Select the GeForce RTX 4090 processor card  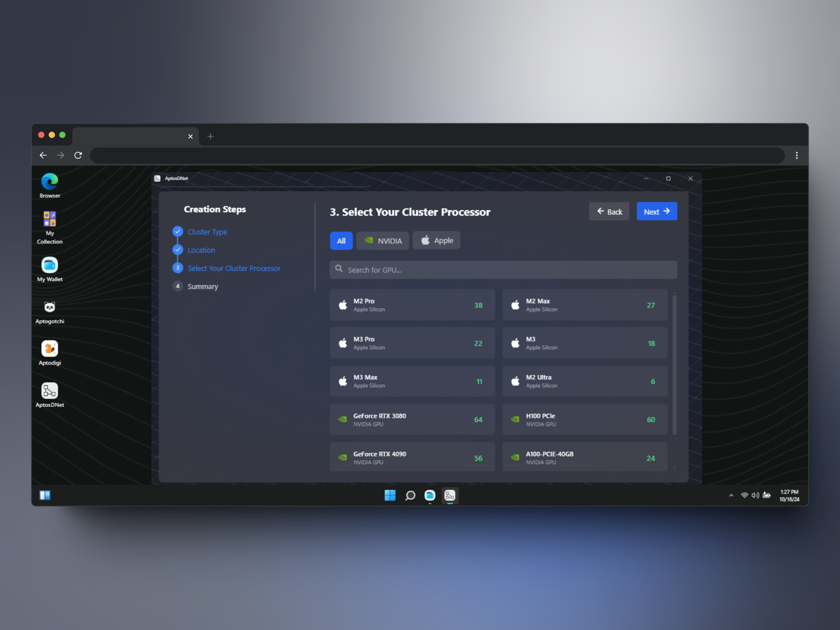click(411, 458)
